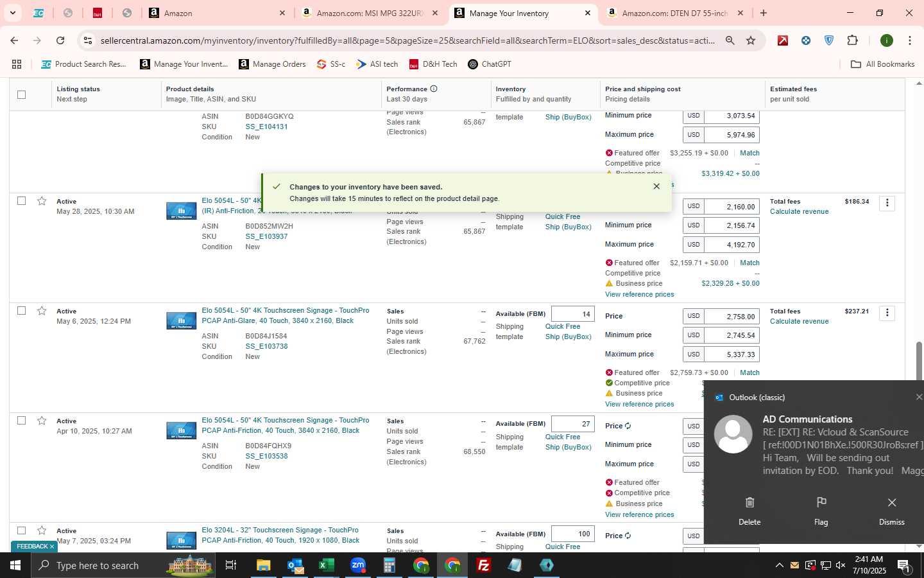The image size is (924, 578).
Task: Star the Apr 10, 2025 listing
Action: (x=42, y=421)
